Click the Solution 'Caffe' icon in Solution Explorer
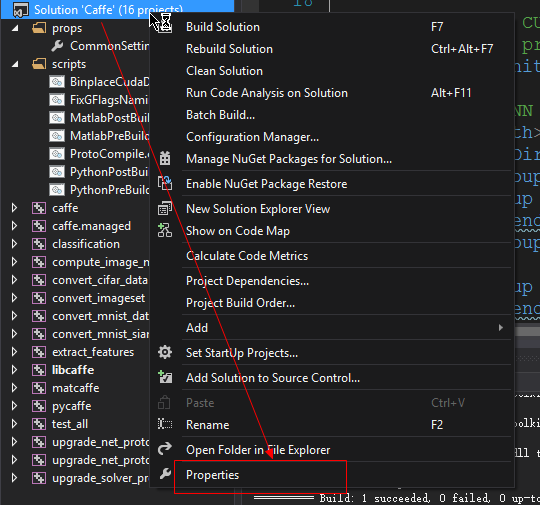 click(20, 10)
